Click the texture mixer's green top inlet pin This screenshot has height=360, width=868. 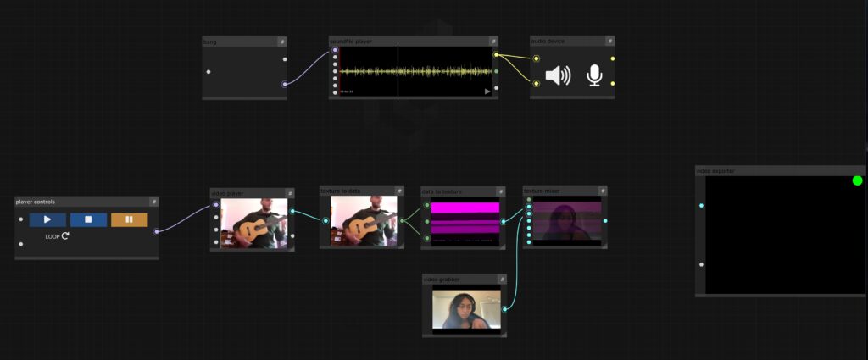point(529,200)
